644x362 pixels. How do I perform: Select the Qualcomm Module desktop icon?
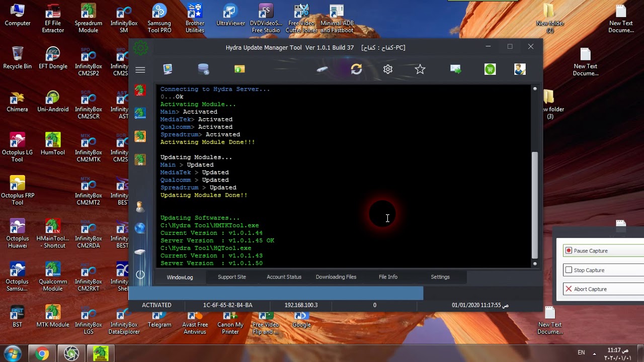(x=53, y=277)
